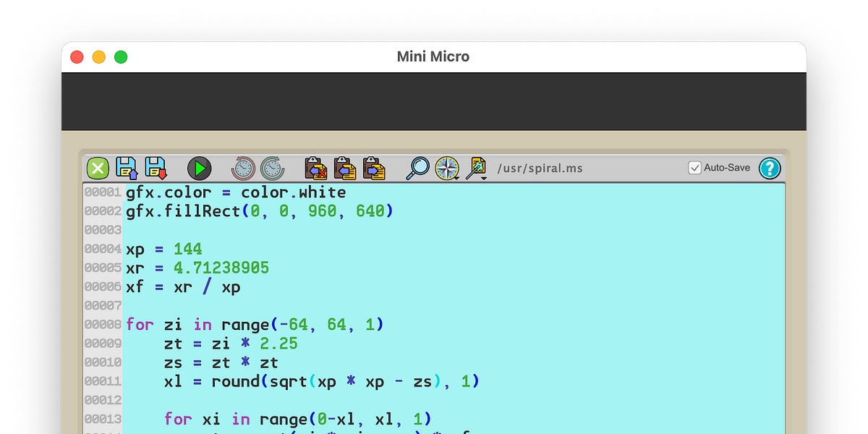The image size is (868, 434).
Task: Click the Mini Micro window title
Action: click(433, 56)
